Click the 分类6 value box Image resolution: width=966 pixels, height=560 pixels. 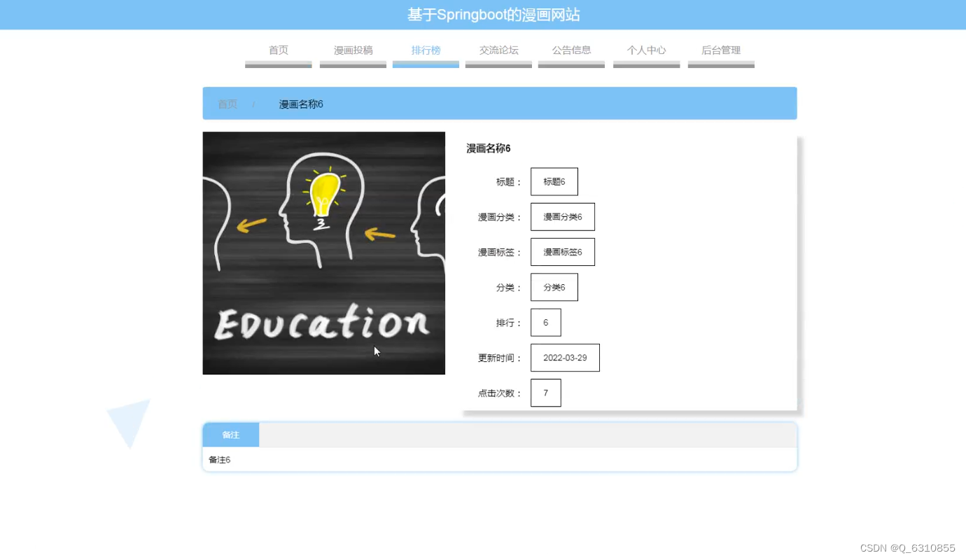pos(554,287)
